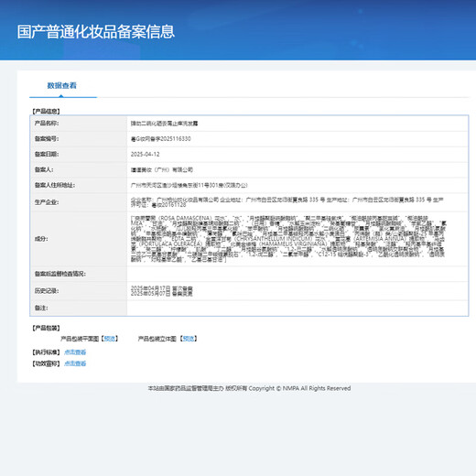Viewport: 476px width, 476px height.
Task: Click the 历史记录 2025年05月07日 entry
Action: point(162,294)
